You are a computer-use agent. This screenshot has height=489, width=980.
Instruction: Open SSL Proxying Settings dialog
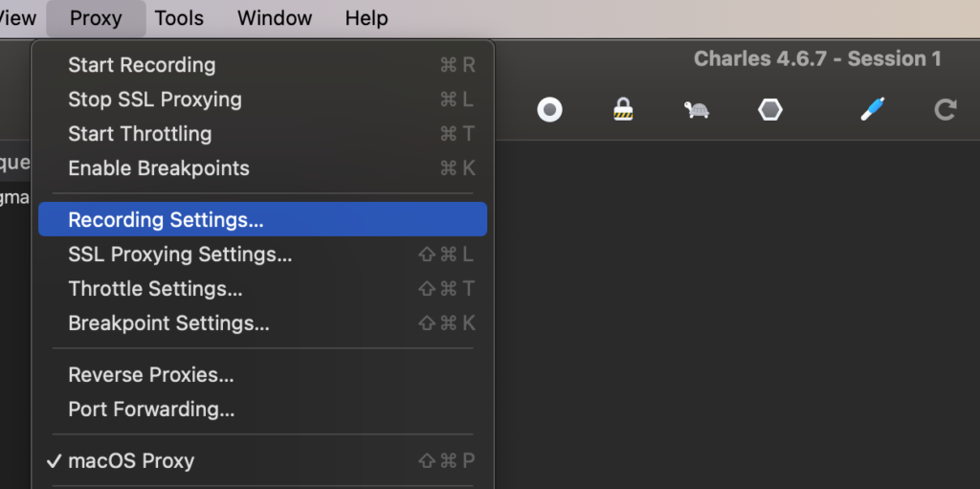180,255
